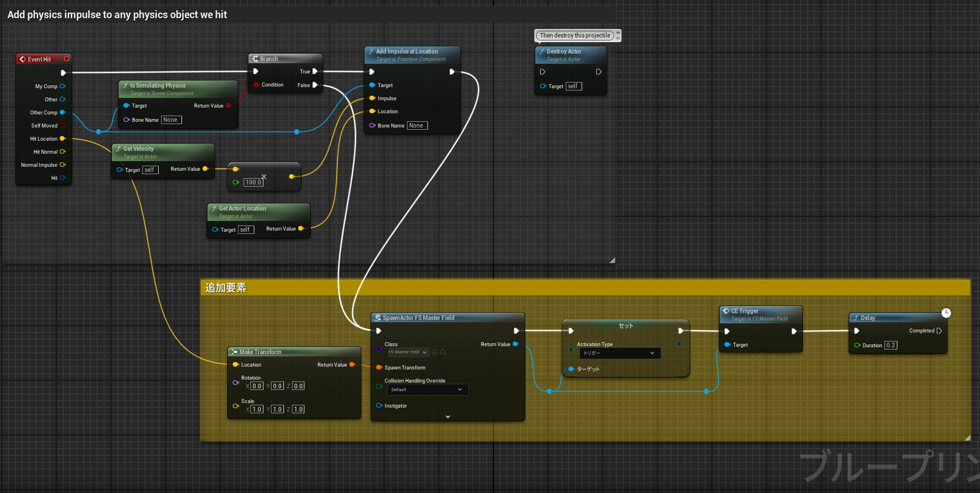Screen dimensions: 980x493
Task: Click the Branch node True output pin
Action: 315,71
